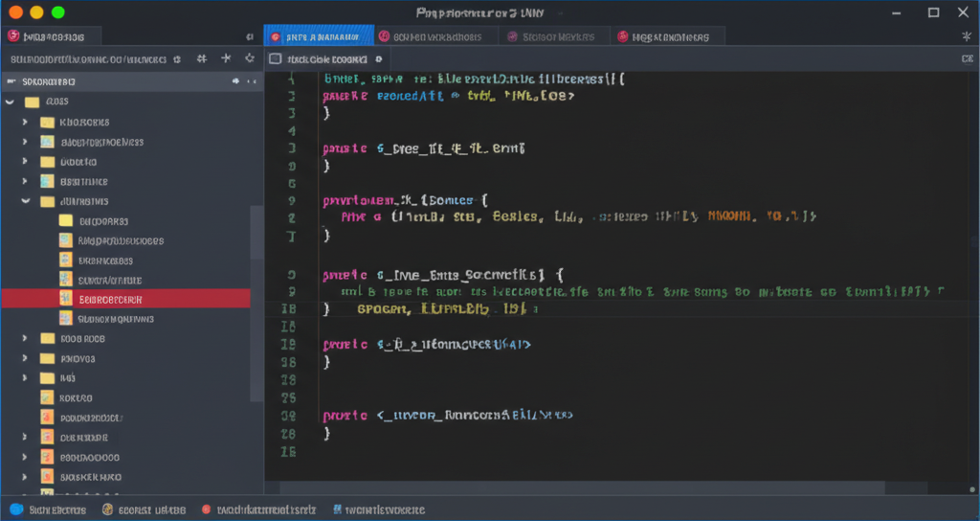This screenshot has width=980, height=521.
Task: Open the cog settings icon ending the sidebar toolbar
Action: click(x=250, y=58)
